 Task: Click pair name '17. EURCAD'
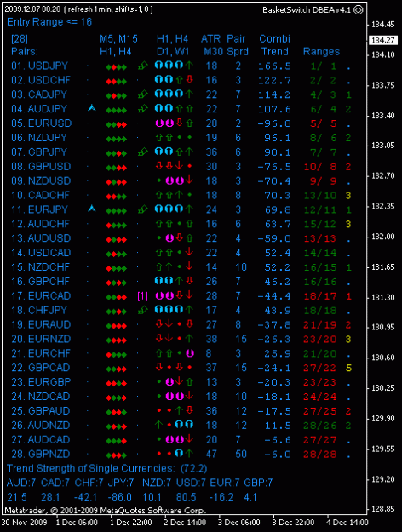(x=41, y=296)
